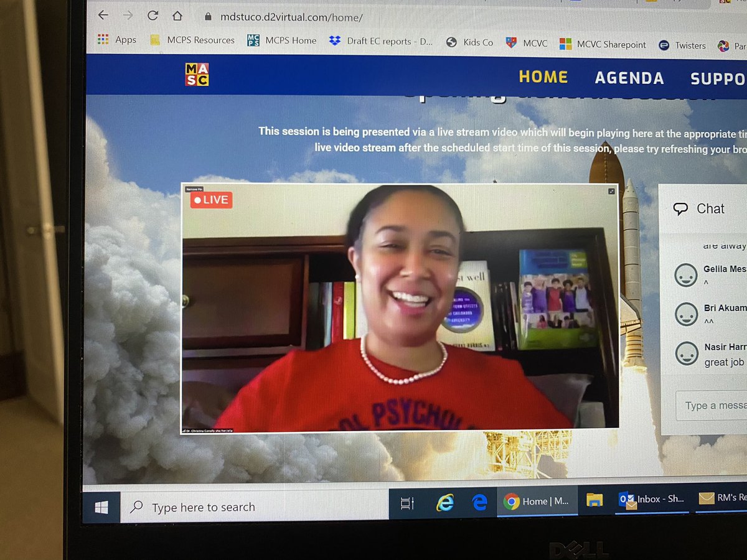Click the browser home button
Viewport: 747px width, 560px height.
tap(179, 16)
